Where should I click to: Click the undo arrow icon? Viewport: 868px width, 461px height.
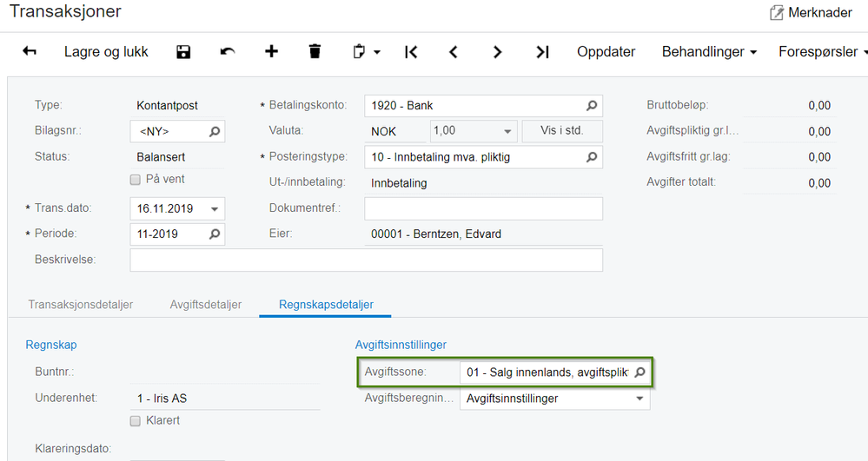pos(228,52)
